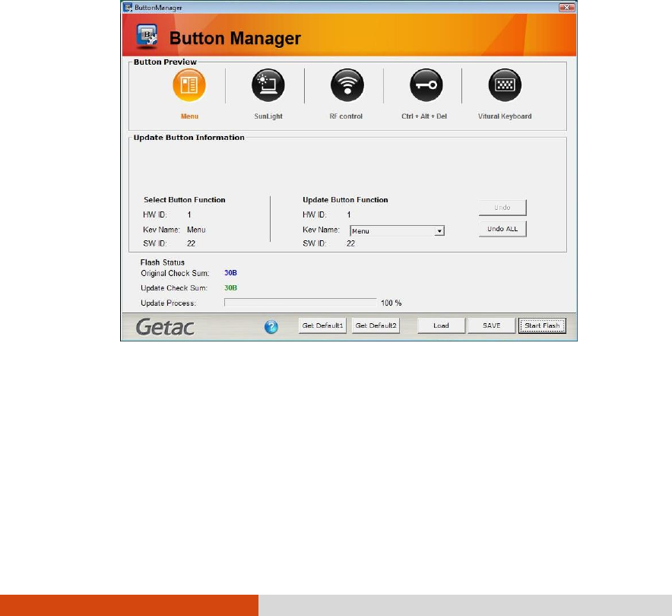Close the ButtonManager window
The width and height of the screenshot is (672, 616).
(566, 8)
